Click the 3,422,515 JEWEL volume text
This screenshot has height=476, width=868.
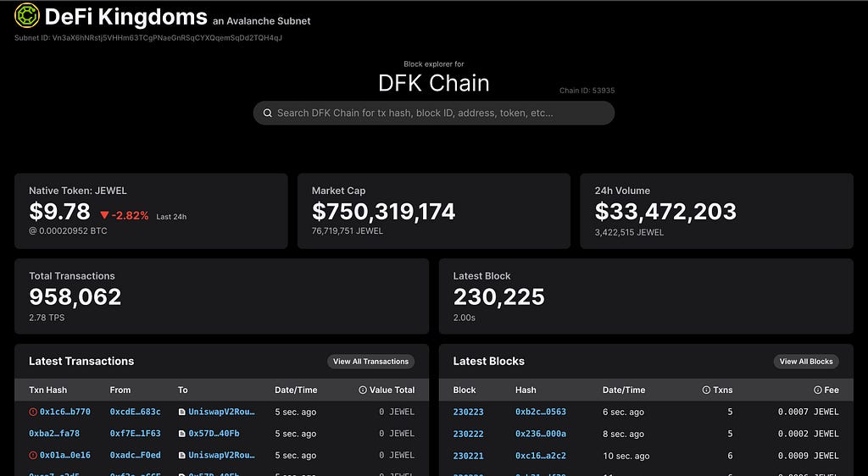(x=630, y=233)
